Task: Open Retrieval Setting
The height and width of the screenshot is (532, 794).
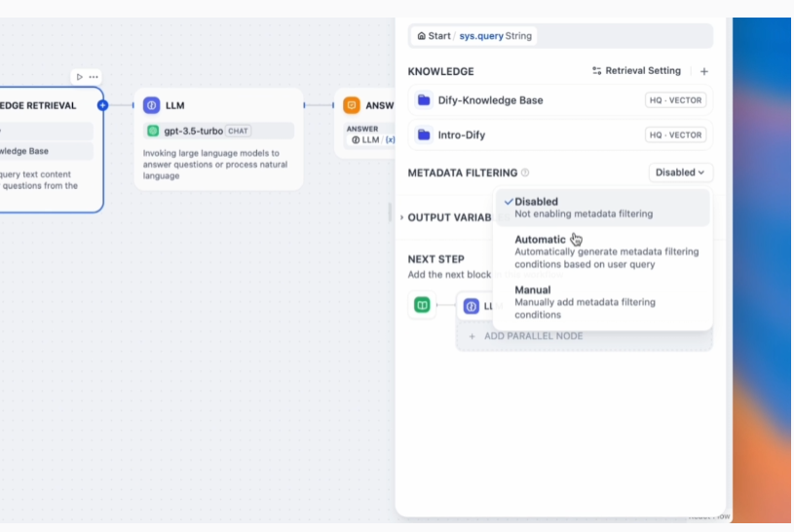Action: coord(636,71)
